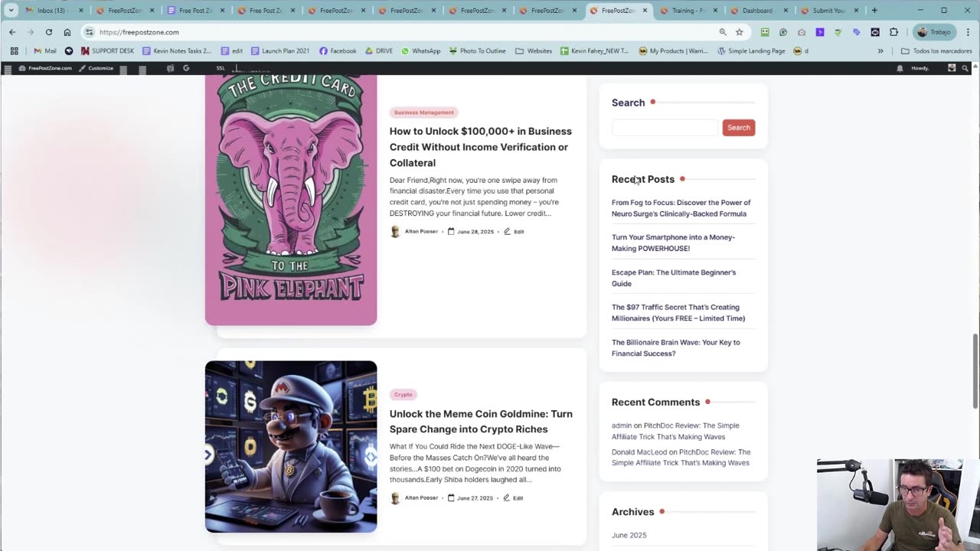This screenshot has width=980, height=551.
Task: Open recent post From Fog to Focus
Action: tap(681, 208)
